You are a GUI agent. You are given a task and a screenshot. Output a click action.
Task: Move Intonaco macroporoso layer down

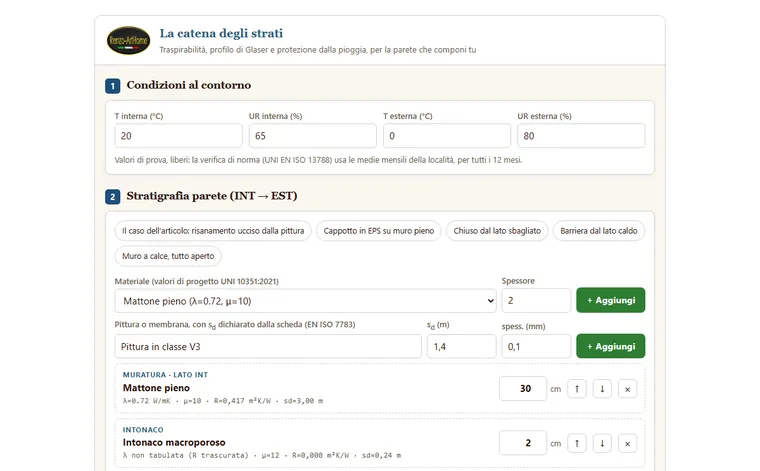click(x=602, y=443)
